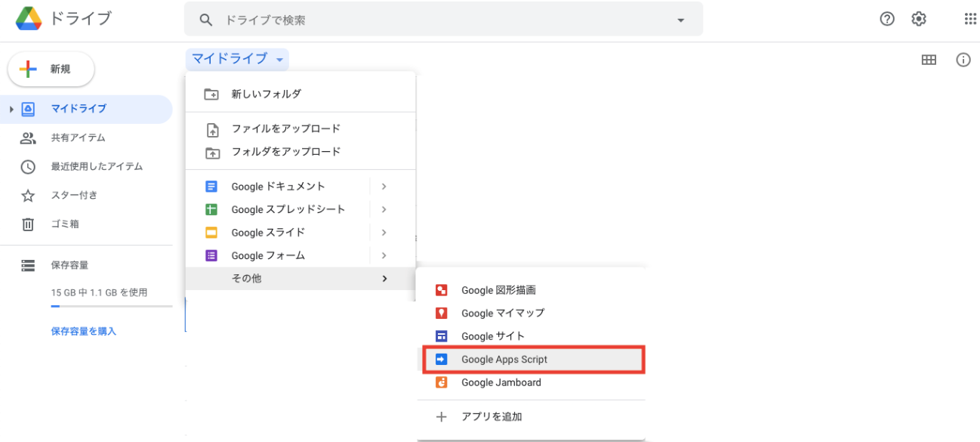This screenshot has width=980, height=442.
Task: Click the starred star icon
Action: tap(28, 196)
